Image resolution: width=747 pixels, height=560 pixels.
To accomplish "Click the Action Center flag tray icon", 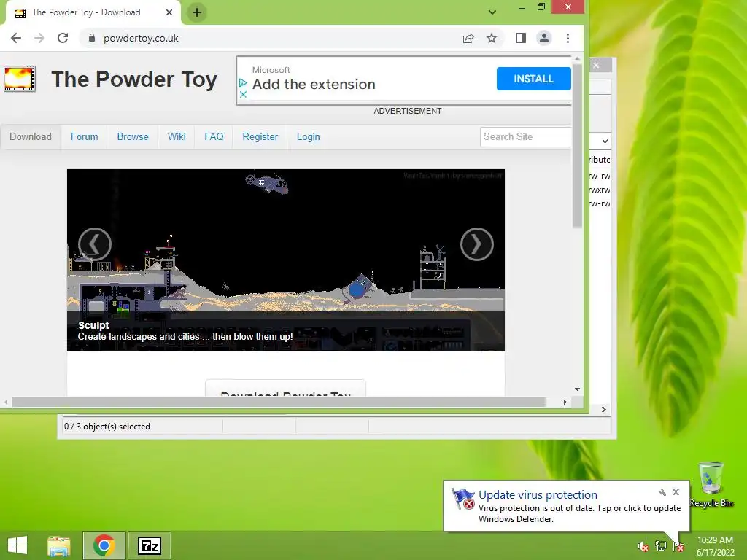I will coord(679,547).
